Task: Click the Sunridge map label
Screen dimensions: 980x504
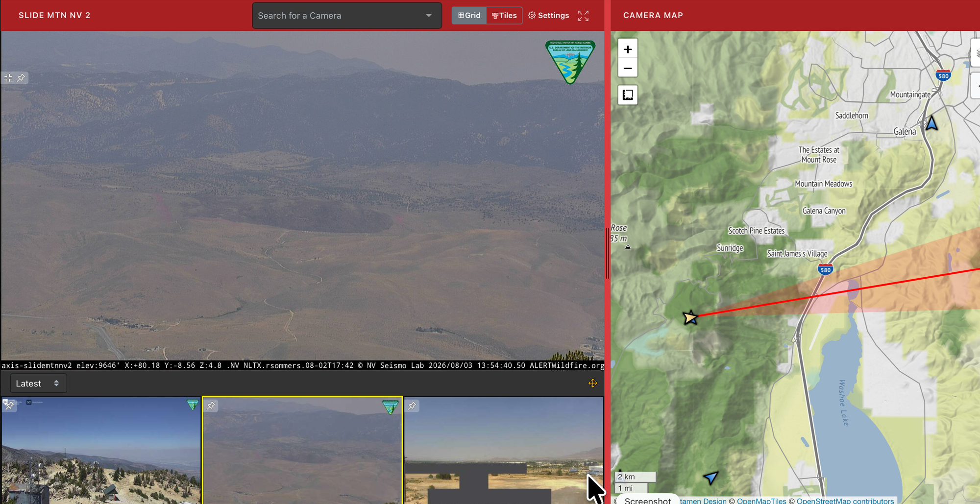Action: coord(730,248)
